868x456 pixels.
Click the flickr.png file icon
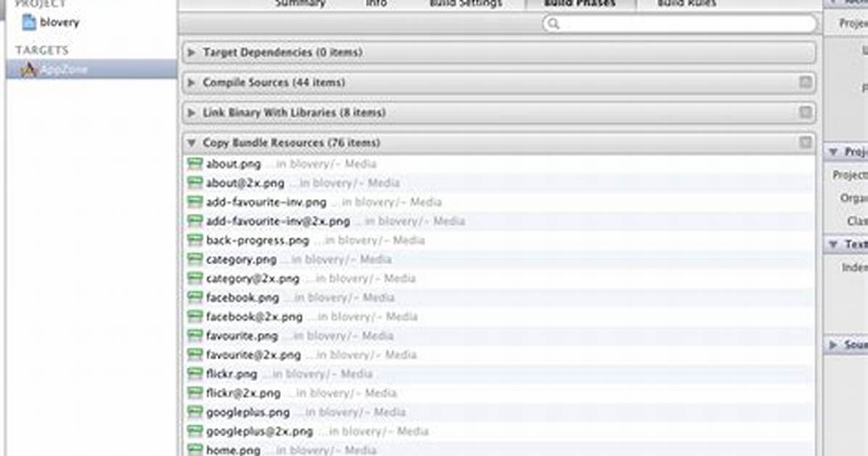(x=195, y=374)
